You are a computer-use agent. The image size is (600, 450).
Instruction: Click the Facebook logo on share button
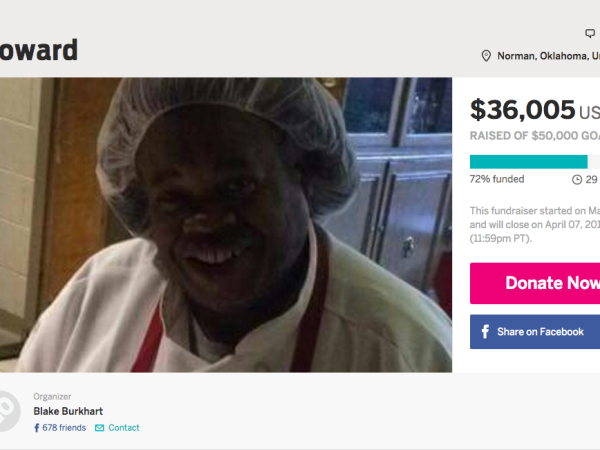[485, 331]
